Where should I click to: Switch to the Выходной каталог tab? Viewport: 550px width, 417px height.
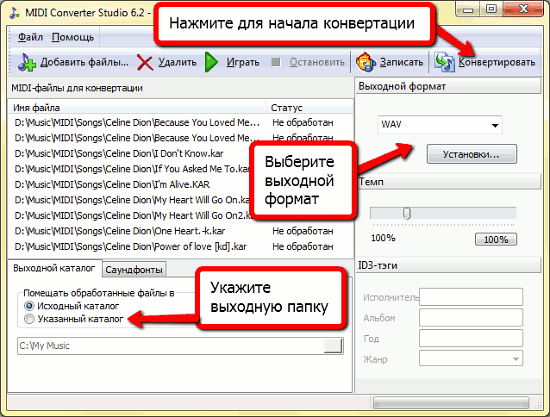54,268
